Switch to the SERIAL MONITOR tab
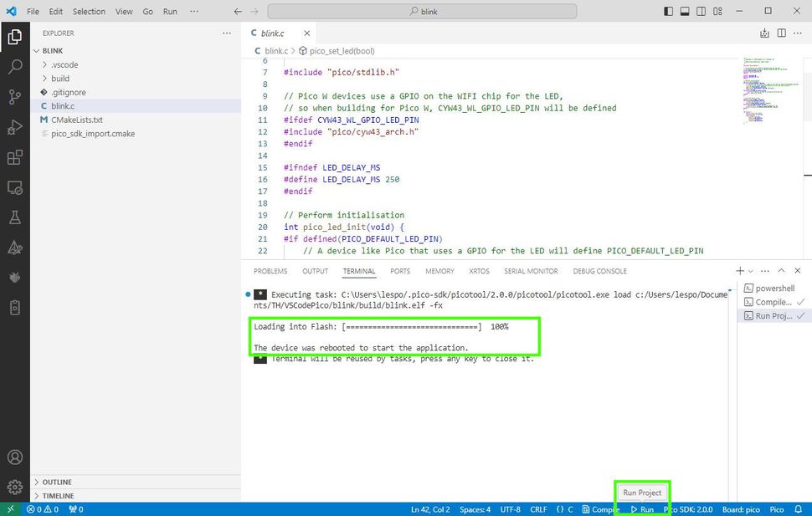The image size is (812, 516). coord(531,271)
